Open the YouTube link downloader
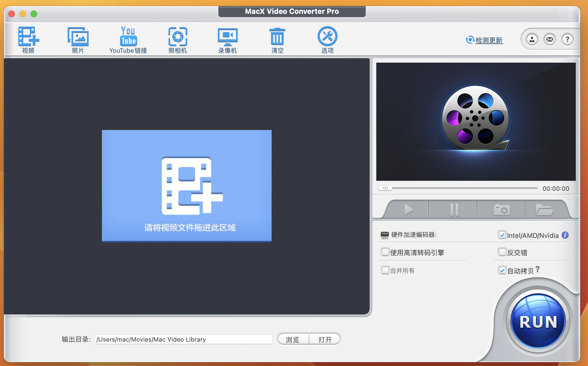588x366 pixels. pos(128,37)
